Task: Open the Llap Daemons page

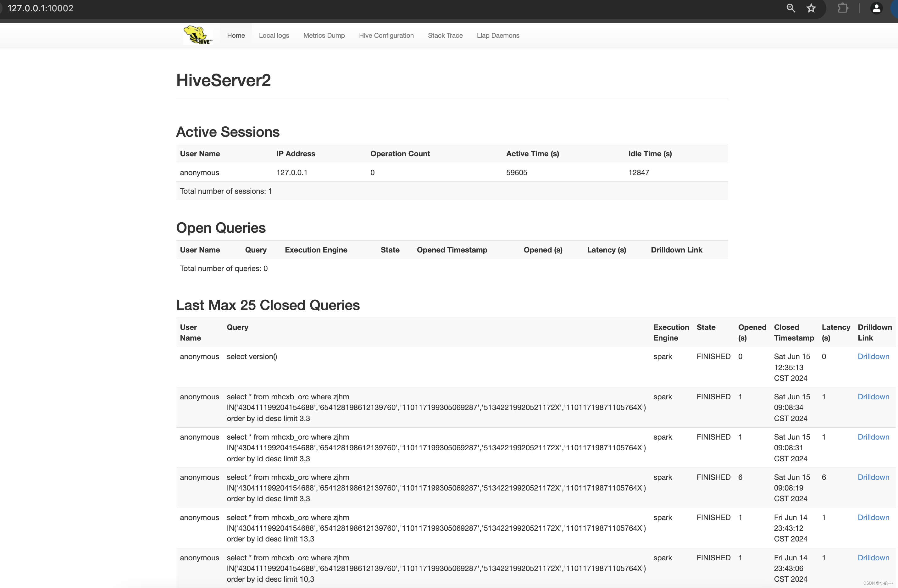Action: click(497, 36)
